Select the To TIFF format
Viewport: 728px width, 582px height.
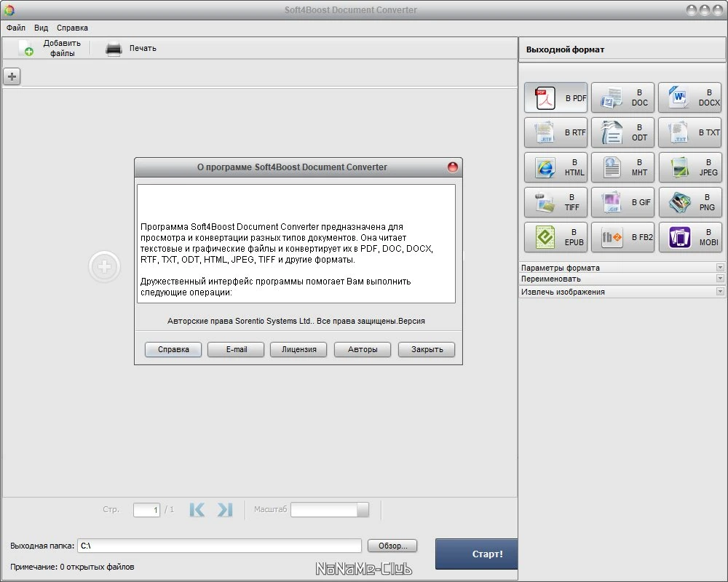(555, 202)
